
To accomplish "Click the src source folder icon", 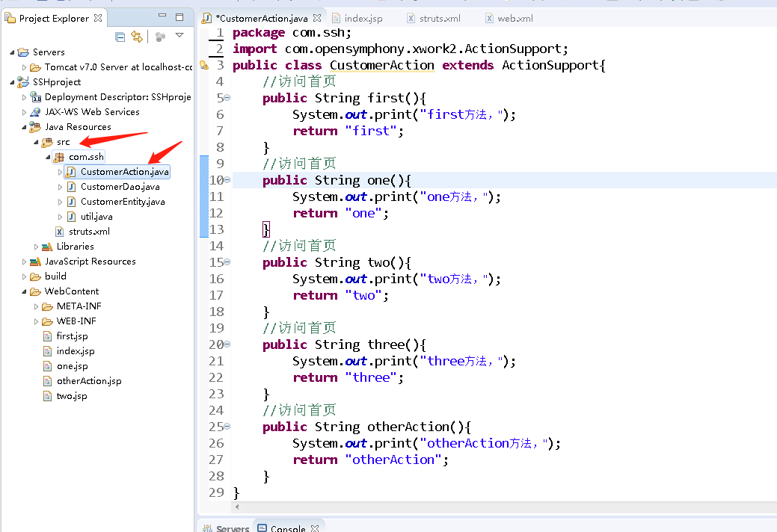I will pos(46,141).
